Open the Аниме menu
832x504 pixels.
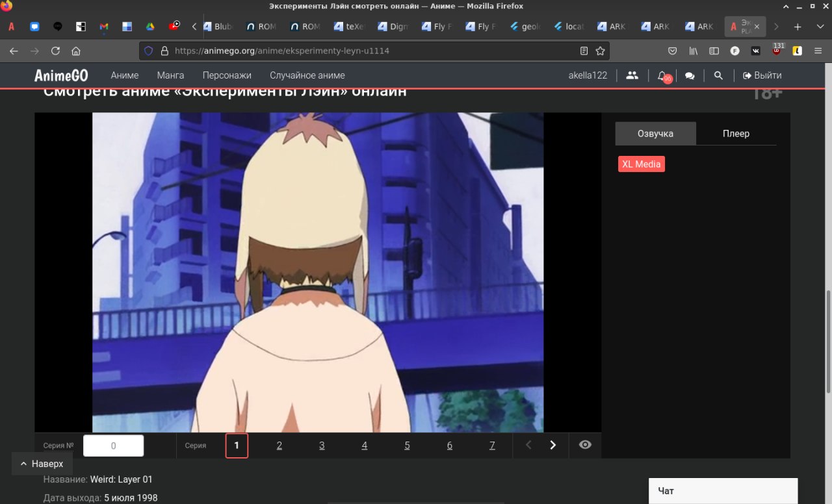(125, 75)
